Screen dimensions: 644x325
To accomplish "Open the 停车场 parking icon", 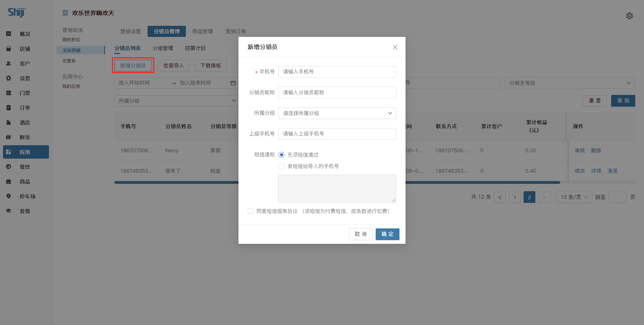I will coord(9,196).
